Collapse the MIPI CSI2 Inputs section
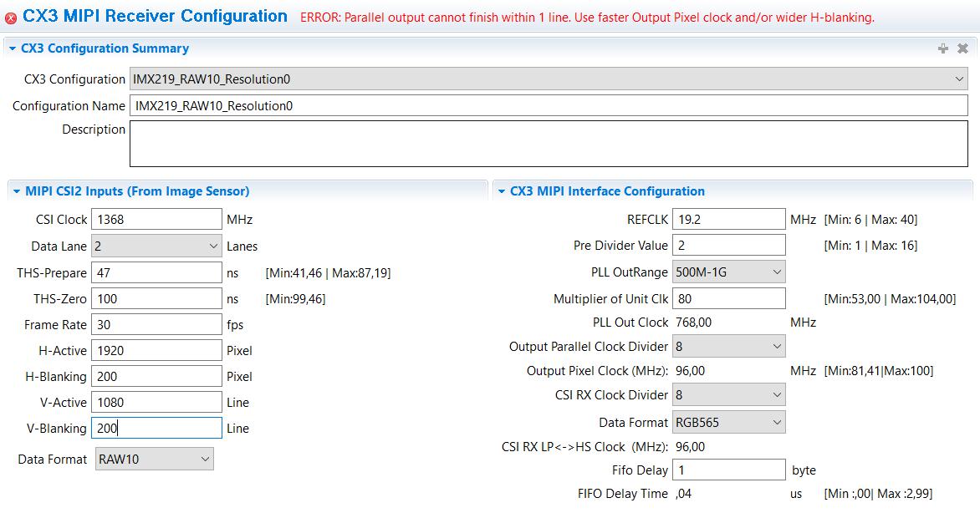This screenshot has width=980, height=513. (x=17, y=191)
